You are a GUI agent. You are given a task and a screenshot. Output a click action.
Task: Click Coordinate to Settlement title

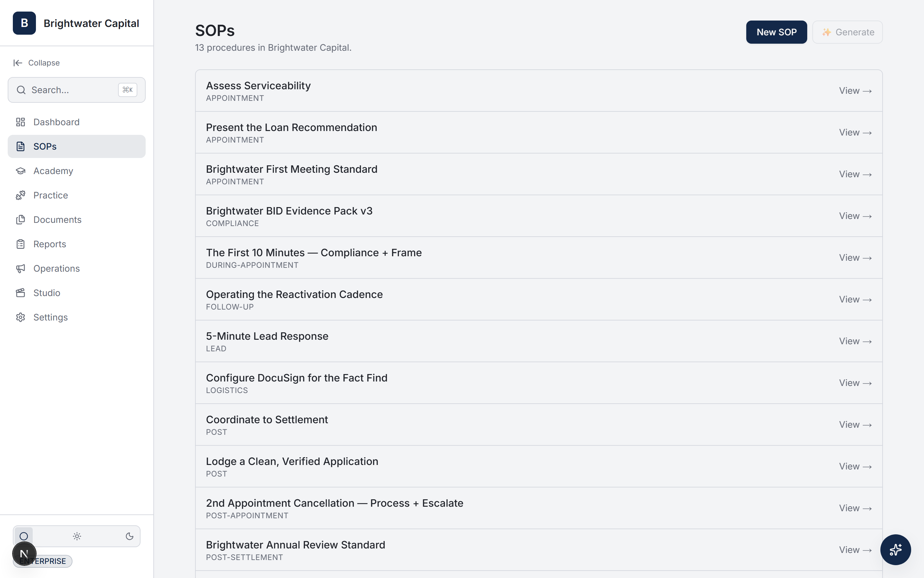click(267, 419)
